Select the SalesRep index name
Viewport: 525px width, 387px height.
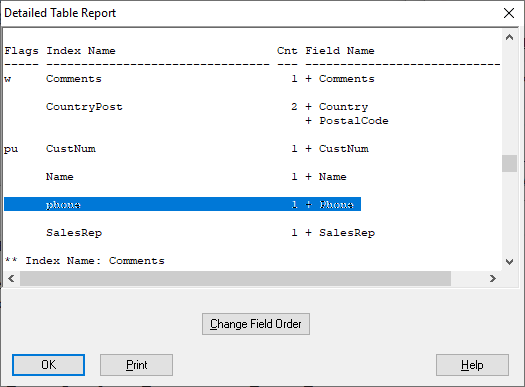pos(74,233)
